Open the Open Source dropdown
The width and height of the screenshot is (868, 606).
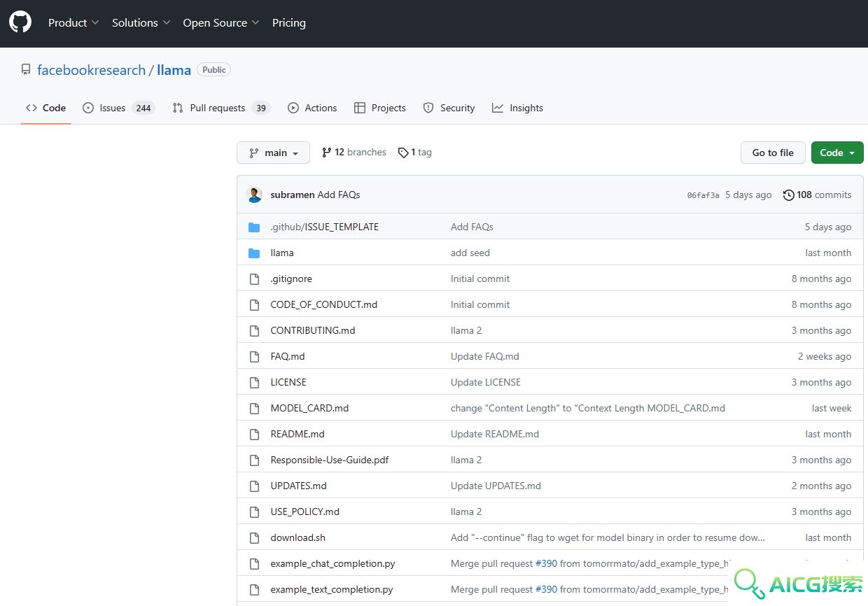221,23
